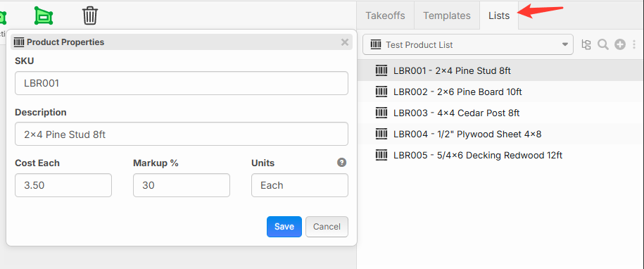The image size is (644, 269).
Task: Click the barcode icon beside LBR003
Action: (x=381, y=113)
